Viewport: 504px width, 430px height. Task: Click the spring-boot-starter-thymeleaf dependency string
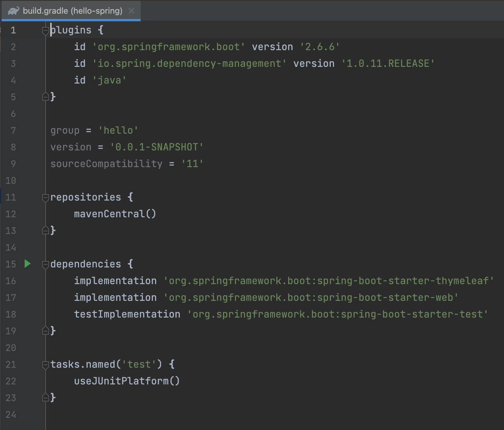click(329, 281)
